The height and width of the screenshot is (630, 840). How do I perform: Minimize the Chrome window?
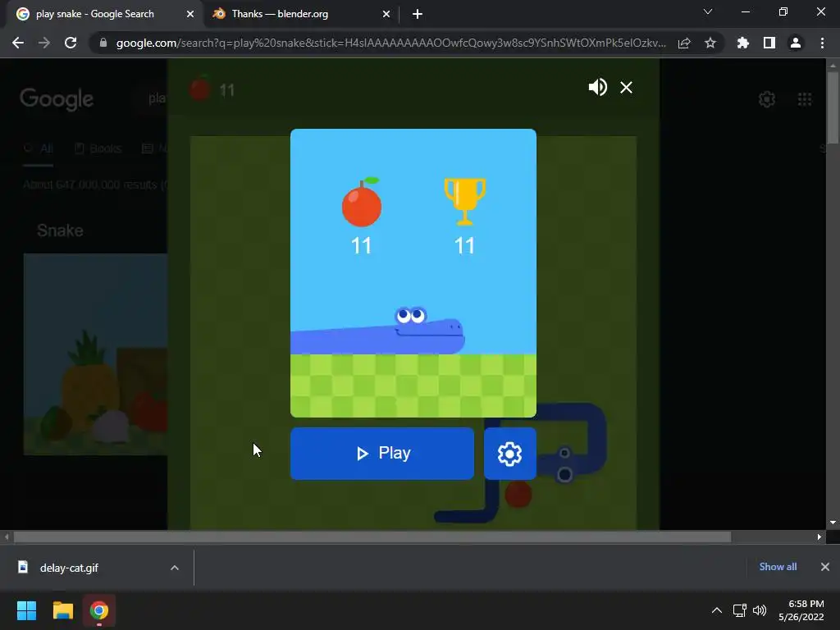(745, 11)
